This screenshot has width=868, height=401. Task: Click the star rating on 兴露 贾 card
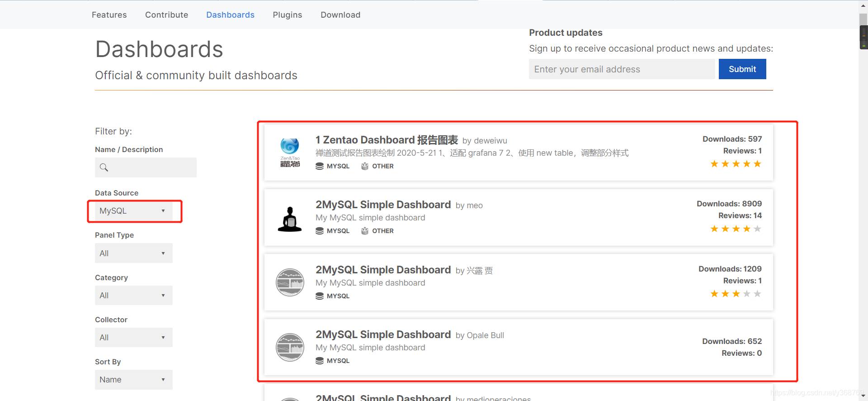pos(736,294)
